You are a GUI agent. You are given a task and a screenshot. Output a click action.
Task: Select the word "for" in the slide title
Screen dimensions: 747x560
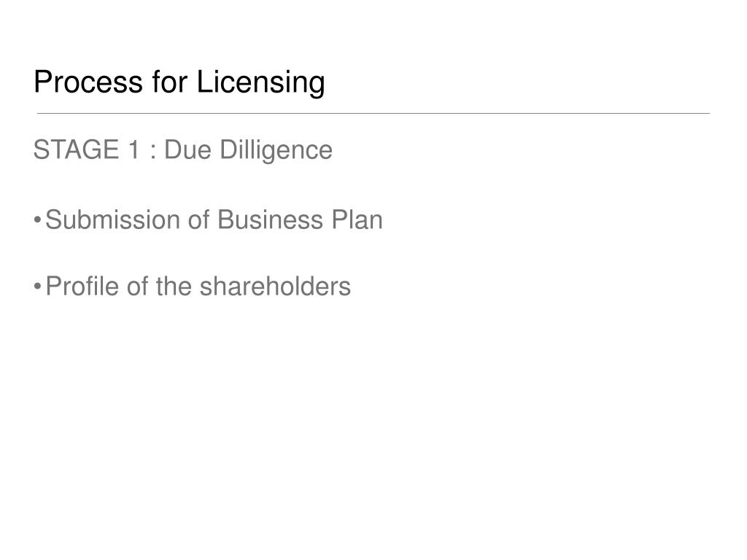pyautogui.click(x=169, y=81)
